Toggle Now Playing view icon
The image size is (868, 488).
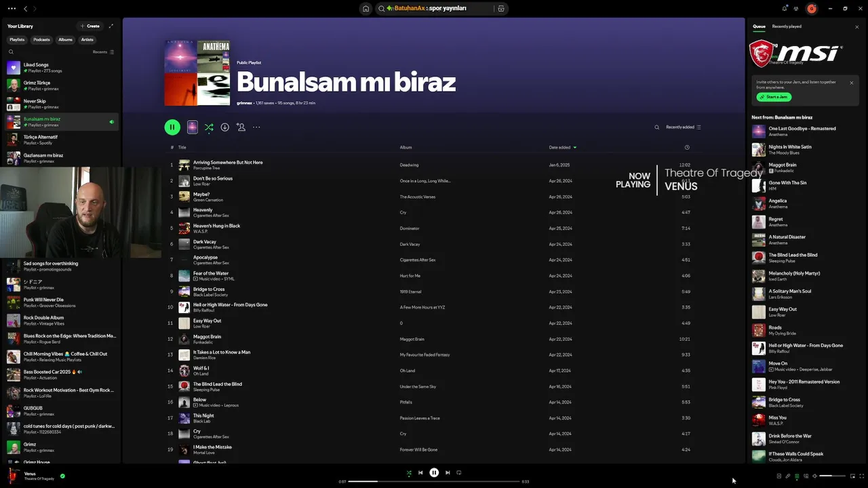779,476
